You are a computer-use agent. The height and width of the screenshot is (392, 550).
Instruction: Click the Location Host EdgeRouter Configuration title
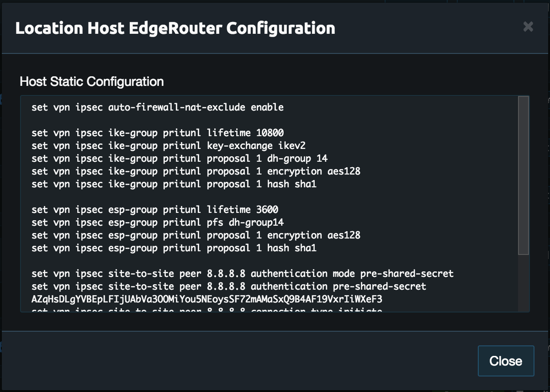pyautogui.click(x=175, y=28)
